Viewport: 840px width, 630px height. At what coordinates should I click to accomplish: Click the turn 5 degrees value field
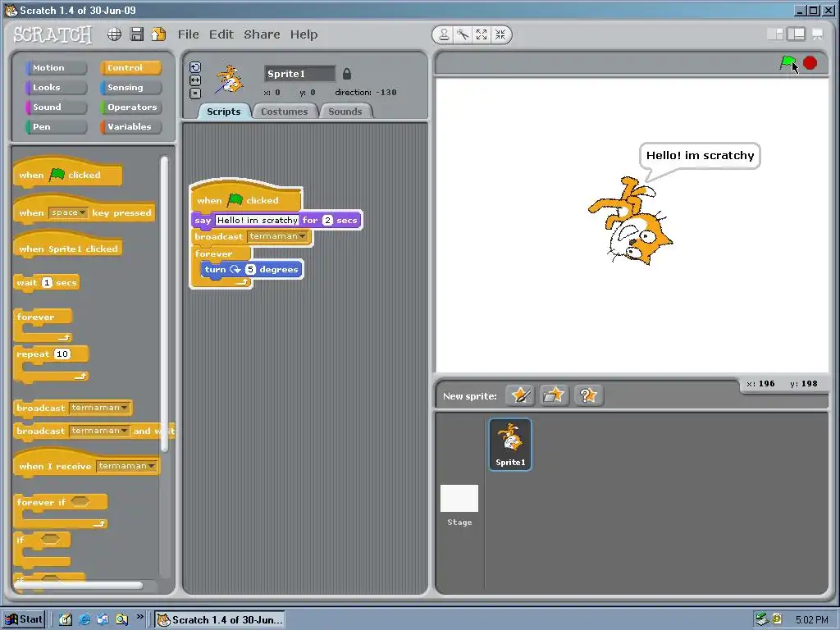tap(250, 269)
